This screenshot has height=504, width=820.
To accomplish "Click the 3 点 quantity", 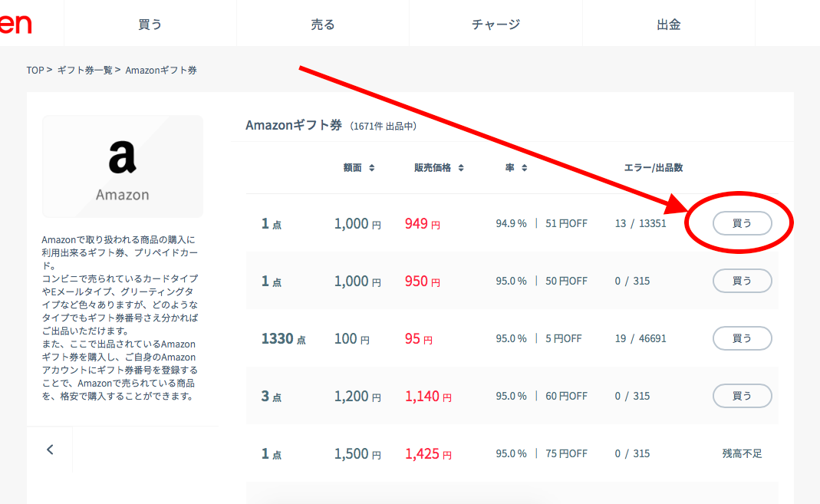I will point(272,397).
